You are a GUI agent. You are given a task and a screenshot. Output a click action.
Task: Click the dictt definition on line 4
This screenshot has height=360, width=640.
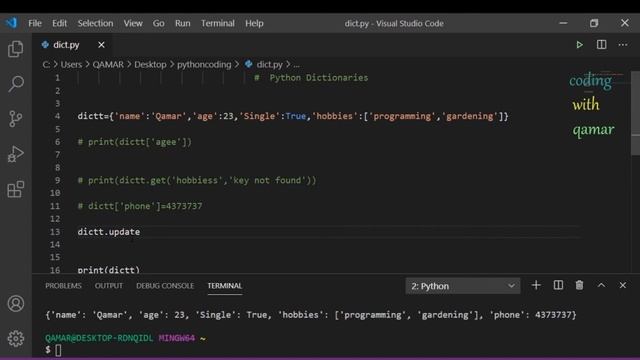[x=293, y=116]
